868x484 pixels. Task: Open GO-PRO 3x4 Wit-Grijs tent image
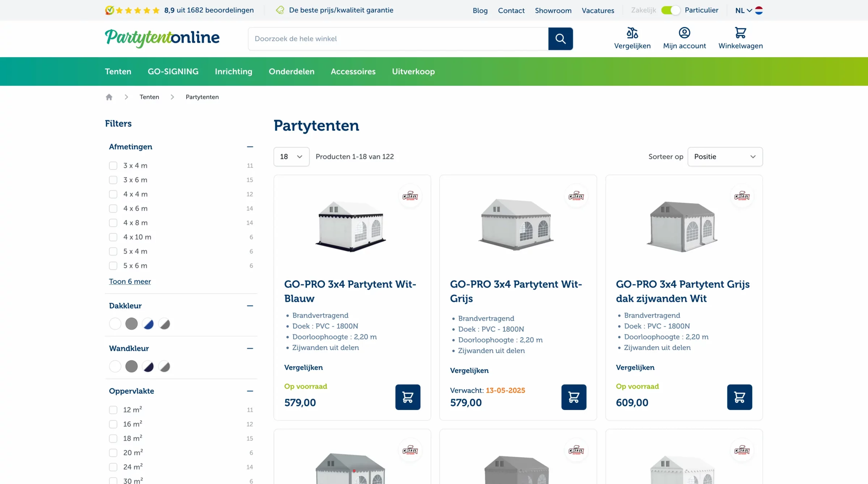(516, 224)
